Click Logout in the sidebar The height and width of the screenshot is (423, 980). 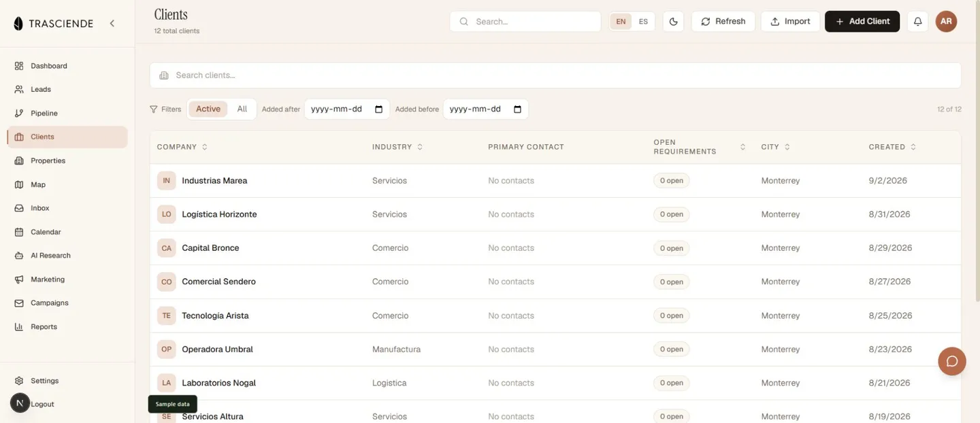click(x=42, y=404)
